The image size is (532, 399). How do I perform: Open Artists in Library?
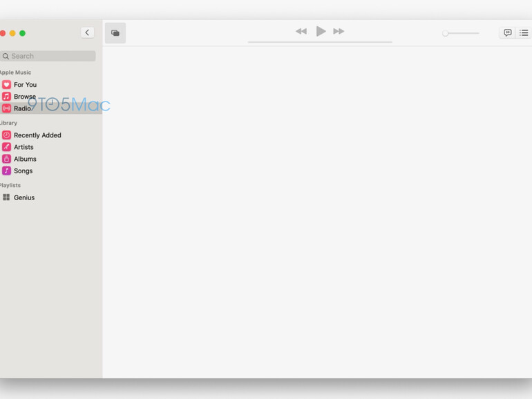click(51, 147)
